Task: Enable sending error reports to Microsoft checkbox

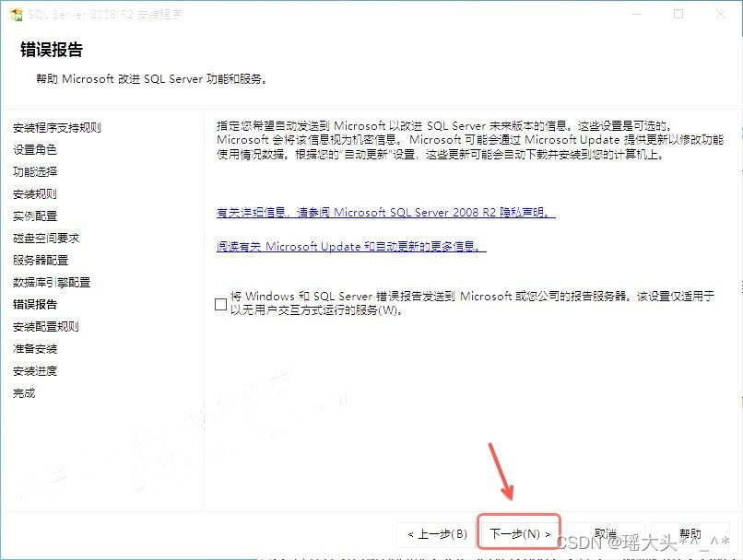Action: [220, 304]
